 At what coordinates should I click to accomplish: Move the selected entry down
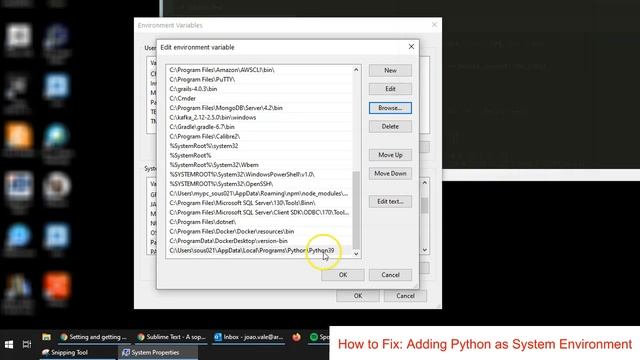click(x=390, y=173)
